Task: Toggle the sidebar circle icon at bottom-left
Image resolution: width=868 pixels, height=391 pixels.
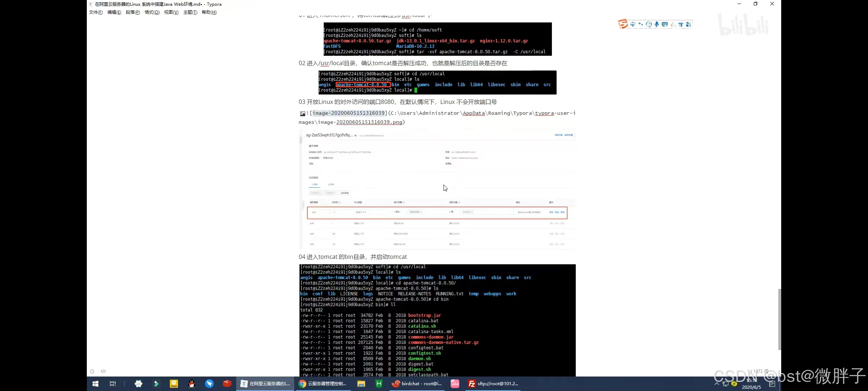Action: pyautogui.click(x=92, y=371)
